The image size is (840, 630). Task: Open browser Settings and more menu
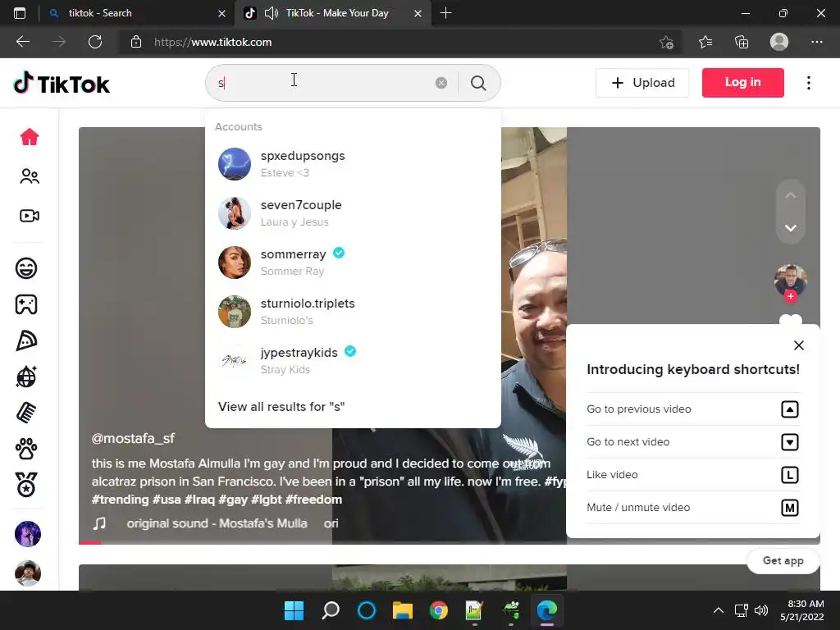[x=816, y=42]
